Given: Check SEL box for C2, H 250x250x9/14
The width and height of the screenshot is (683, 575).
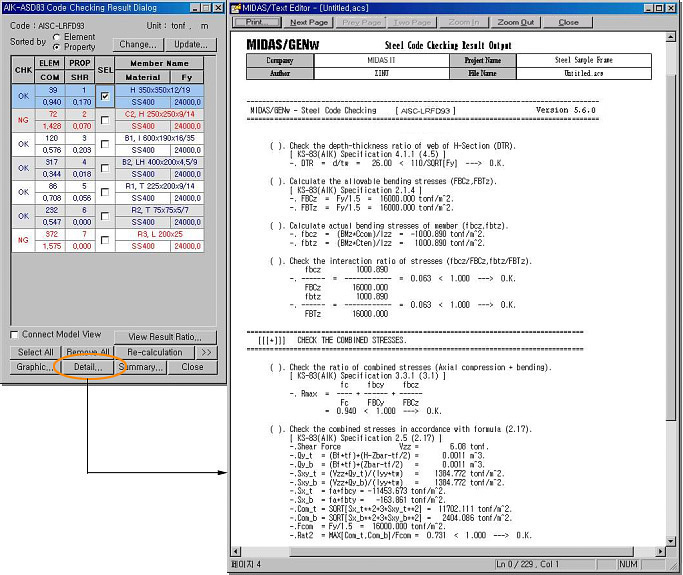Looking at the screenshot, I should (x=105, y=120).
